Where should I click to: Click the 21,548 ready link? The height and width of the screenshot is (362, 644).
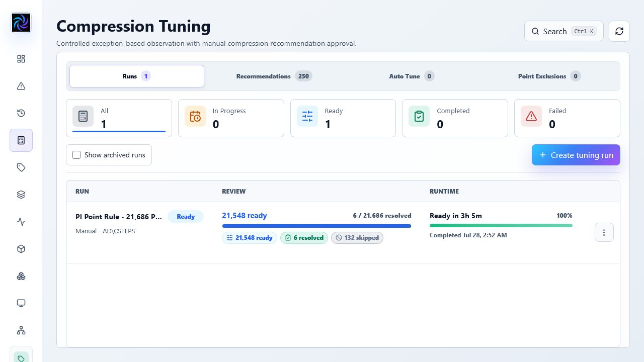pos(245,216)
